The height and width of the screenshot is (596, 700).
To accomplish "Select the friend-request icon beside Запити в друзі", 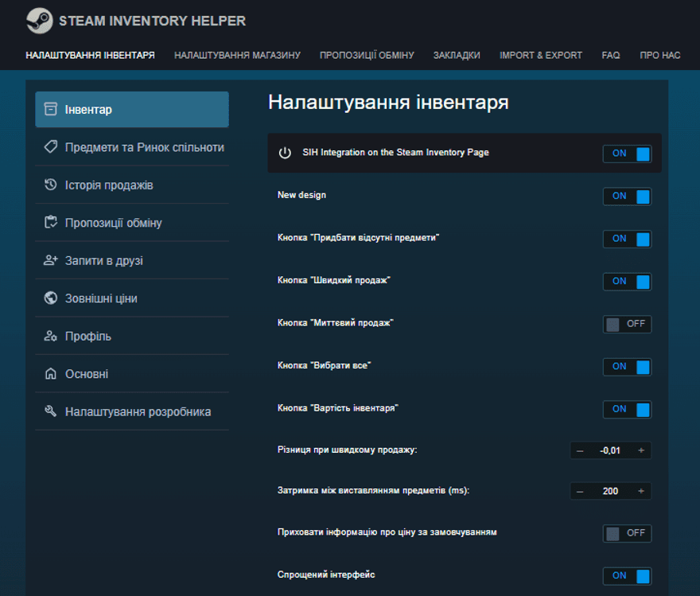I will pos(49,260).
